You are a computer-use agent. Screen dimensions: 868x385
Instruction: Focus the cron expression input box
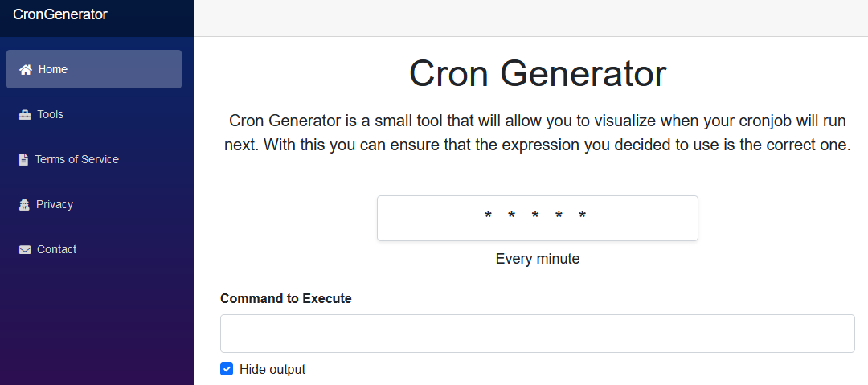coord(538,219)
